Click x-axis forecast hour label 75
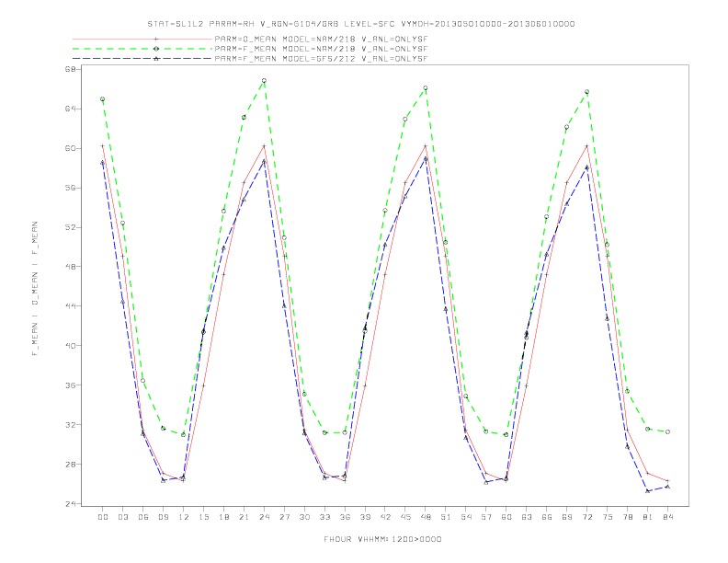Screen dimensions: 728x563 [x=608, y=517]
